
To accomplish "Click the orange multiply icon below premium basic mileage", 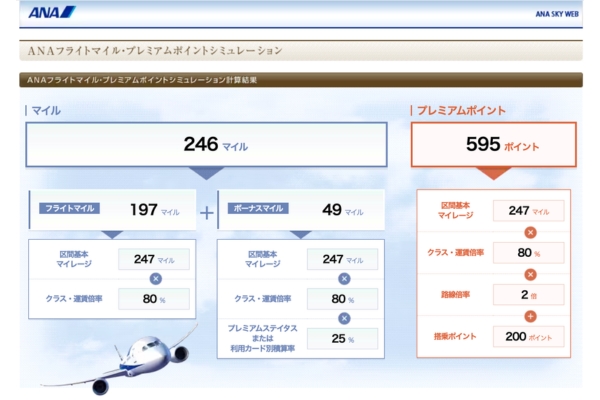I will 530,232.
